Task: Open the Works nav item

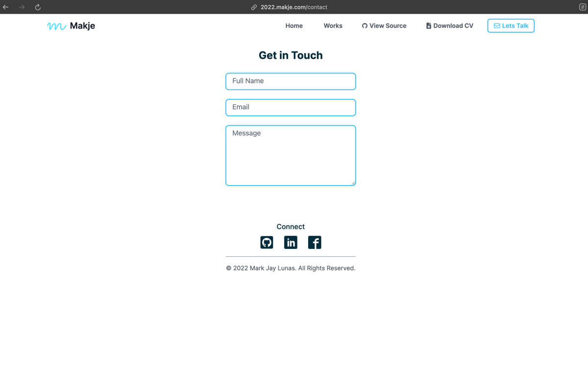Action: 333,25
